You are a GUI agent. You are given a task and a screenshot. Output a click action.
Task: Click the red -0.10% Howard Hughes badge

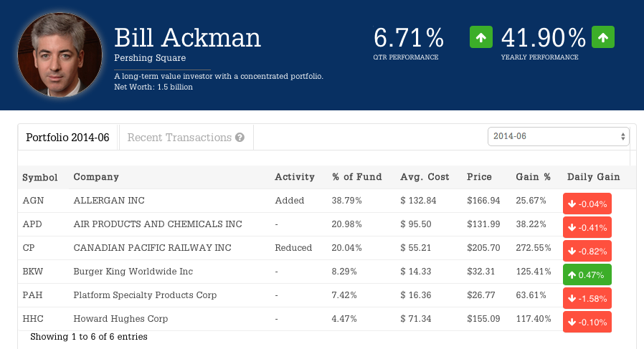587,322
